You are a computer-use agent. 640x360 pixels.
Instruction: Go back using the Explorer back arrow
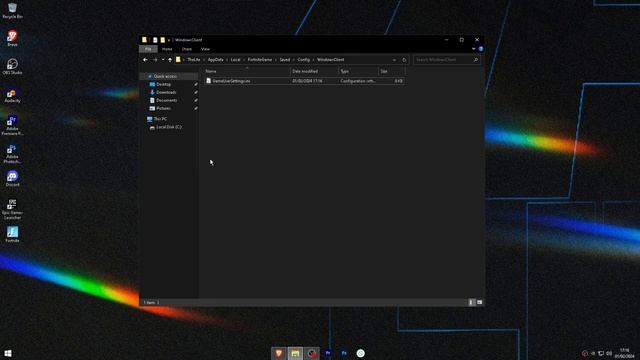(145, 60)
